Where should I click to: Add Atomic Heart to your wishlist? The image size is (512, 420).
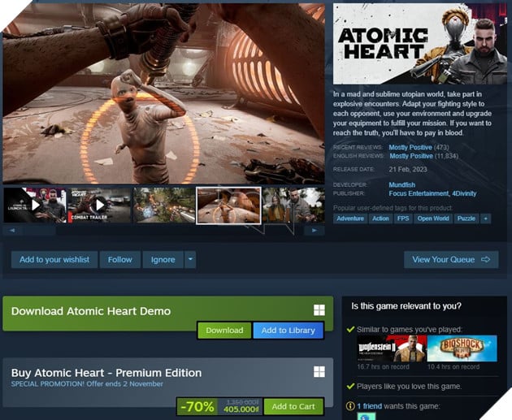(54, 260)
